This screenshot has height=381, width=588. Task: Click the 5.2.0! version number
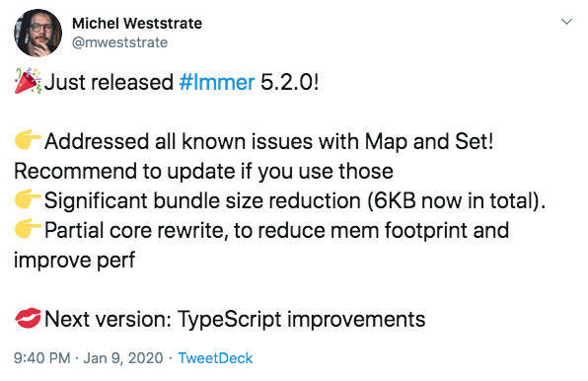[x=289, y=82]
